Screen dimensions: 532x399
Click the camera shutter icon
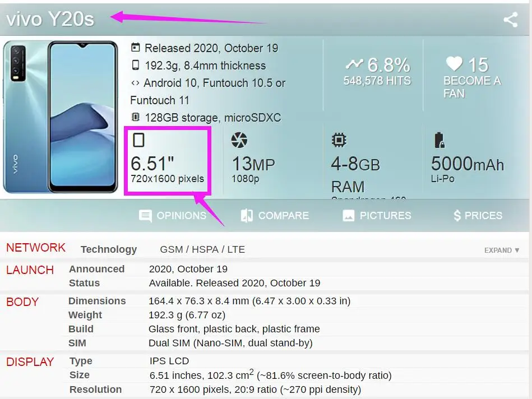(x=239, y=140)
